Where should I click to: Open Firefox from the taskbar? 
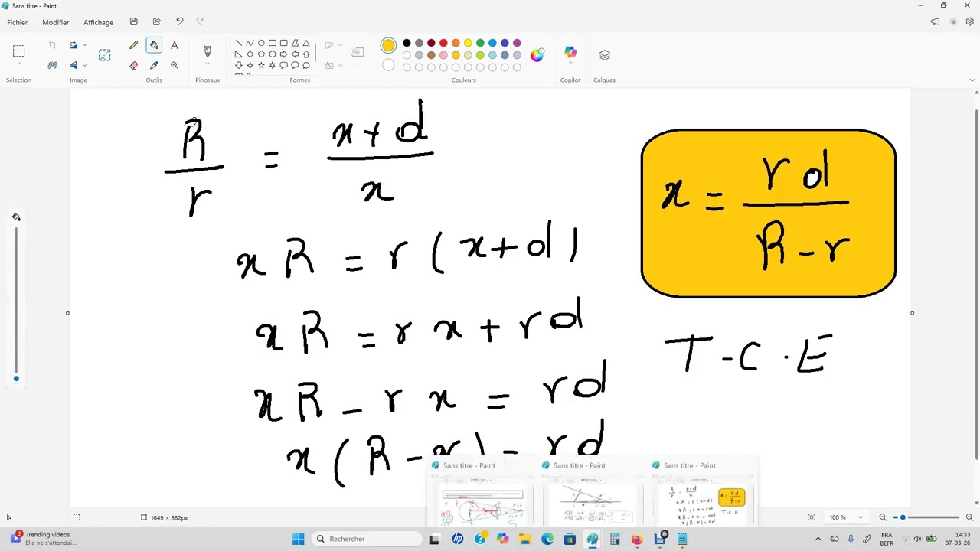[x=637, y=539]
